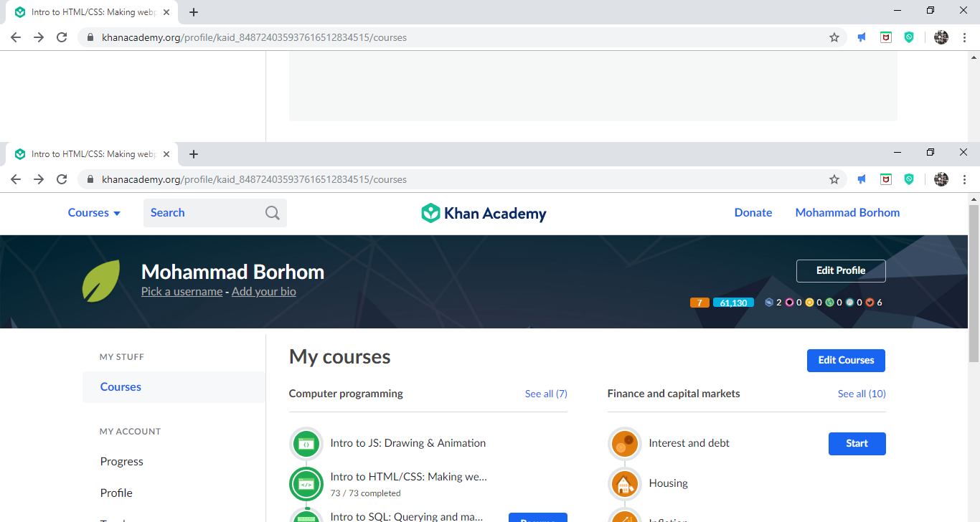Image resolution: width=980 pixels, height=522 pixels.
Task: Reload page in lower browser window
Action: (62, 179)
